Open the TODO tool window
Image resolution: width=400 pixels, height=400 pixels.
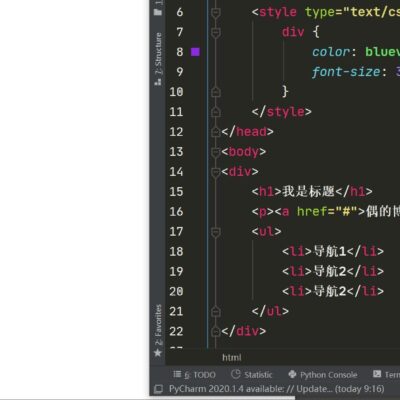(x=194, y=375)
